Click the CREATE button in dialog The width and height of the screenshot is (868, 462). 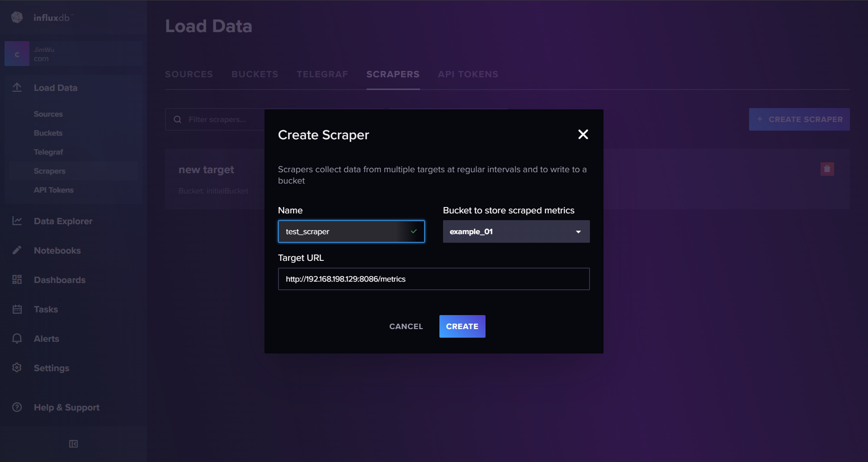[462, 326]
